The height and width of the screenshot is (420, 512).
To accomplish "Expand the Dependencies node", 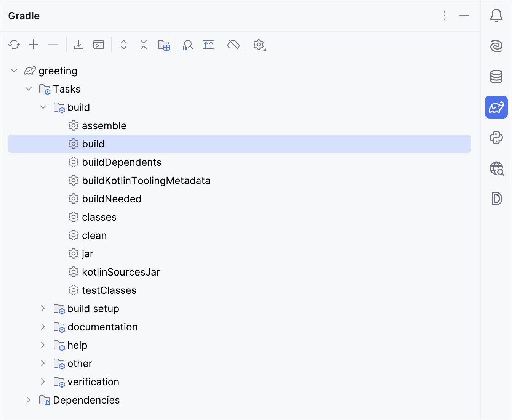I will 29,400.
